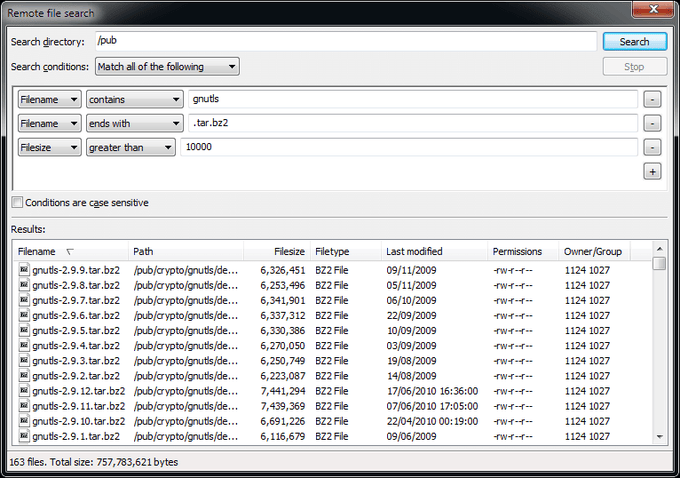
Task: Click file icon next to gnutls-2.9.9.tar.bz2
Action: tap(24, 269)
